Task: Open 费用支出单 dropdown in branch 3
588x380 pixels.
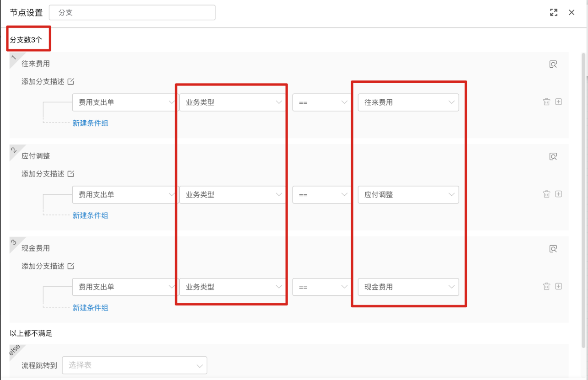Action: pos(124,287)
